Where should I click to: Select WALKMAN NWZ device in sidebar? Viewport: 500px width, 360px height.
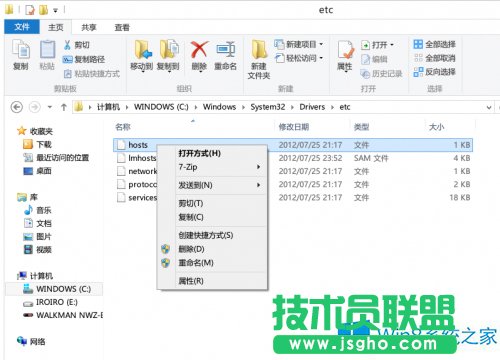[x=63, y=315]
